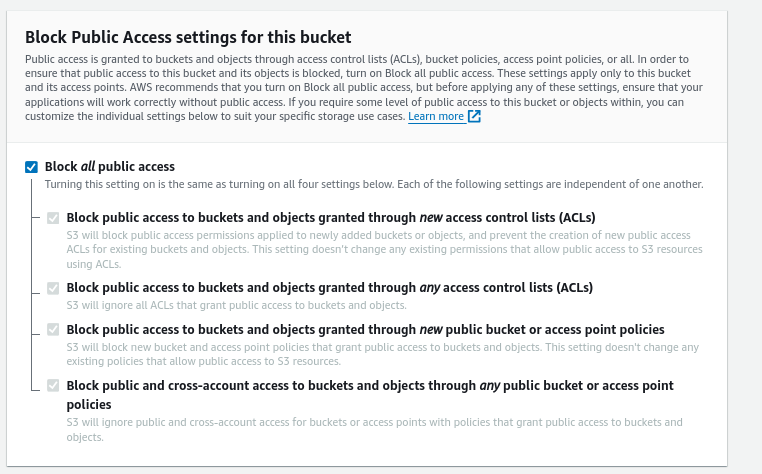This screenshot has width=762, height=474.
Task: Toggle checkbox for new access control lists
Action: click(53, 217)
